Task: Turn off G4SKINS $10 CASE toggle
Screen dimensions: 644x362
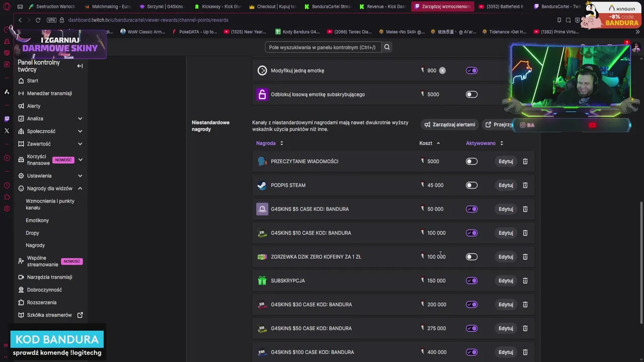Action: [471, 233]
